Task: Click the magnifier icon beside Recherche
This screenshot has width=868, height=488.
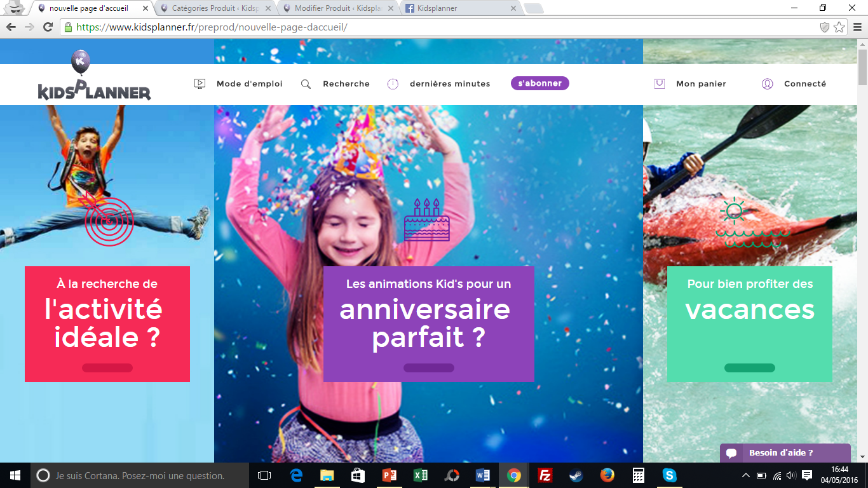Action: coord(306,84)
